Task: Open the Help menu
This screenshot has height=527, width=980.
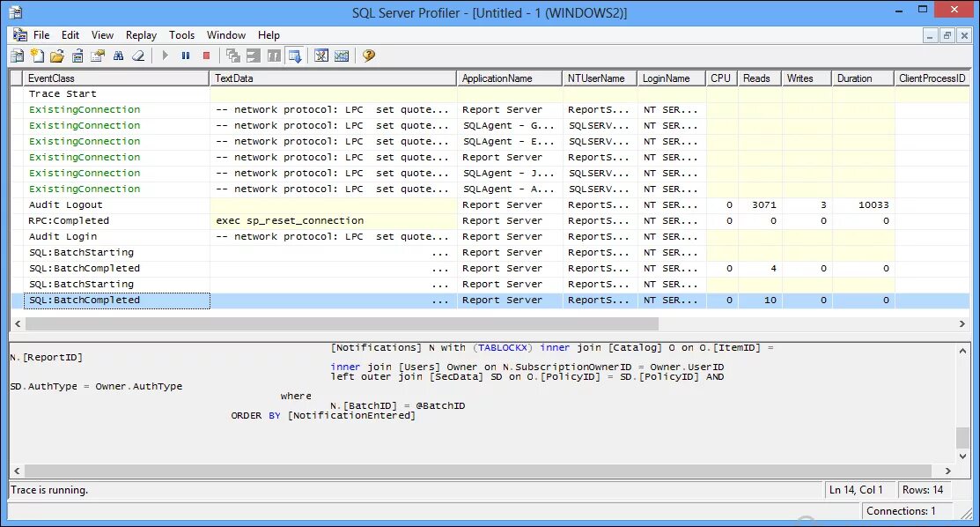Action: 269,35
